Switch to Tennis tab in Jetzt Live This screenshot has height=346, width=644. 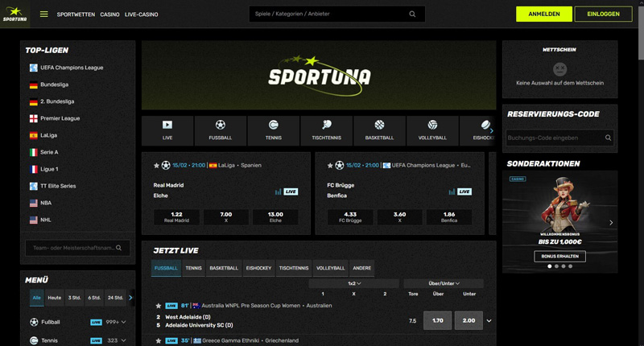tap(193, 268)
